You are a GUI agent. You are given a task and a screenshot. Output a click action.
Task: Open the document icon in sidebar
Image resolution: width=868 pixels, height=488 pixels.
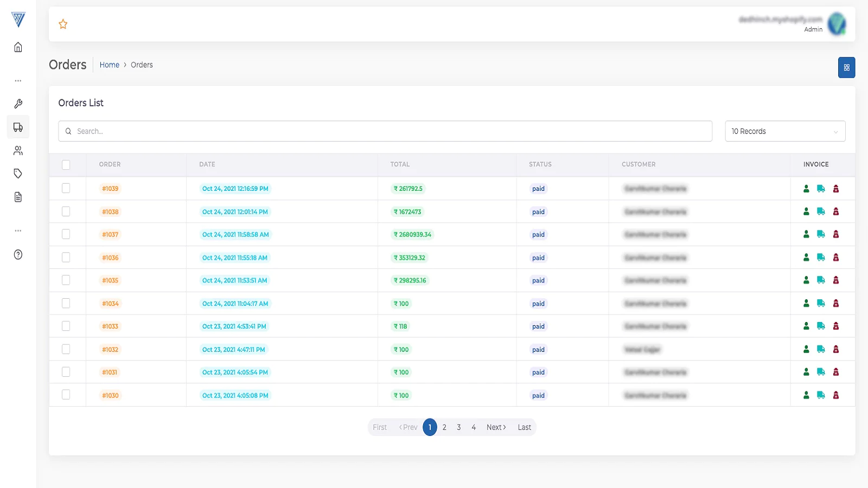click(x=18, y=197)
